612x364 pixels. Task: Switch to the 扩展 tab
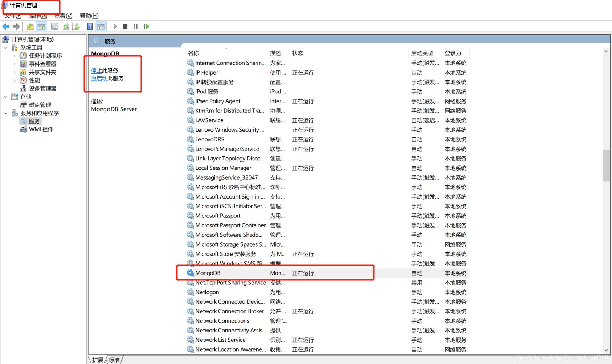click(x=98, y=360)
